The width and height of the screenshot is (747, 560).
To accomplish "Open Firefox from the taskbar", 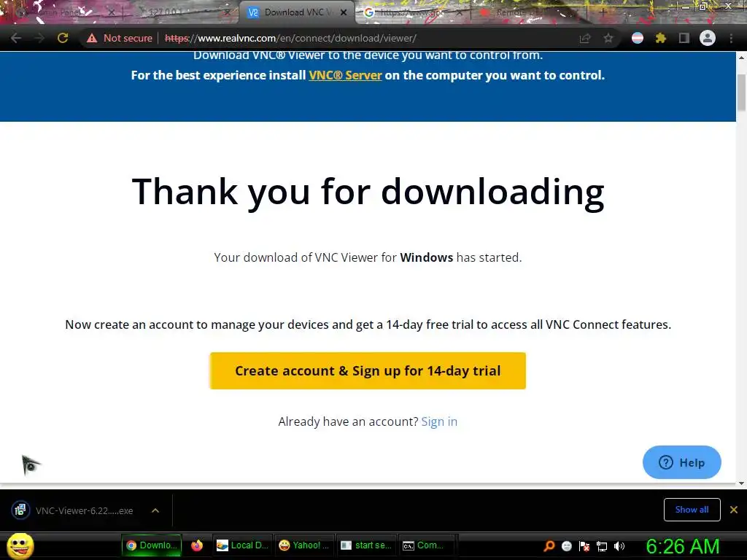I will coord(197,545).
